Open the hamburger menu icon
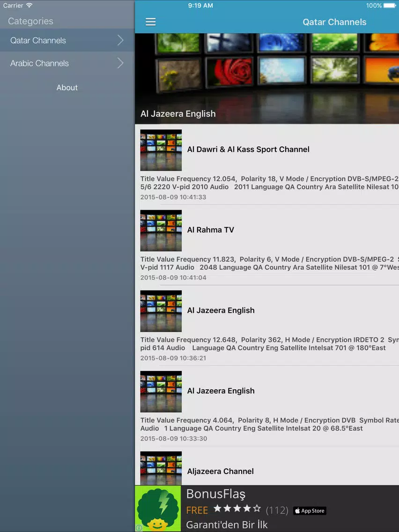This screenshot has width=399, height=532. [151, 22]
